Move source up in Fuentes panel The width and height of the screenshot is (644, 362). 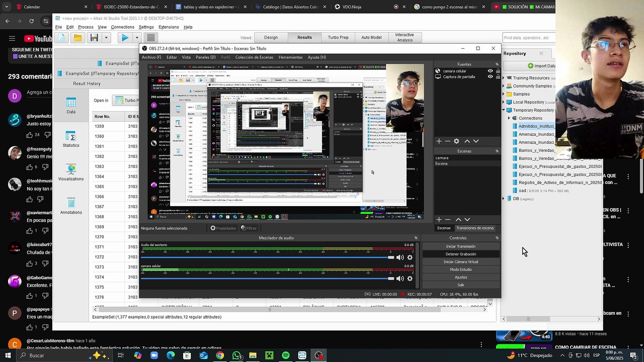(467, 141)
